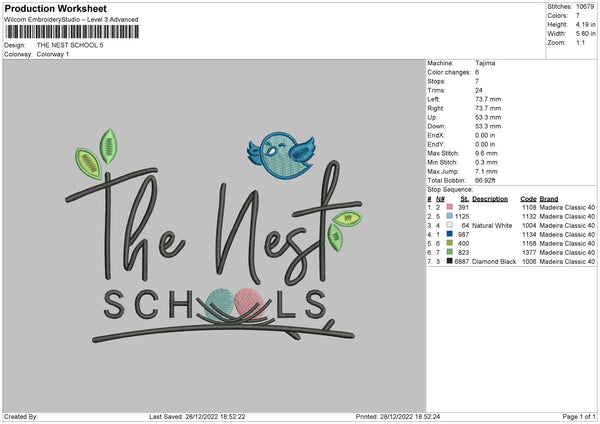Click 'Wilcom EmbroideryStudio – Level 3 Advanced' text

71,20
